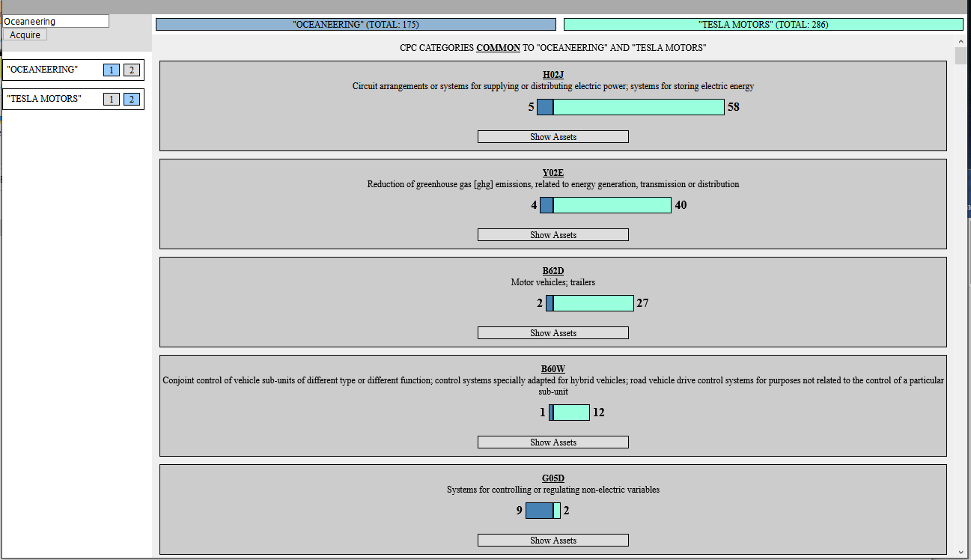Select toggle 1 in the "TESLA MOTORS" row
This screenshot has height=560, width=971.
point(112,99)
